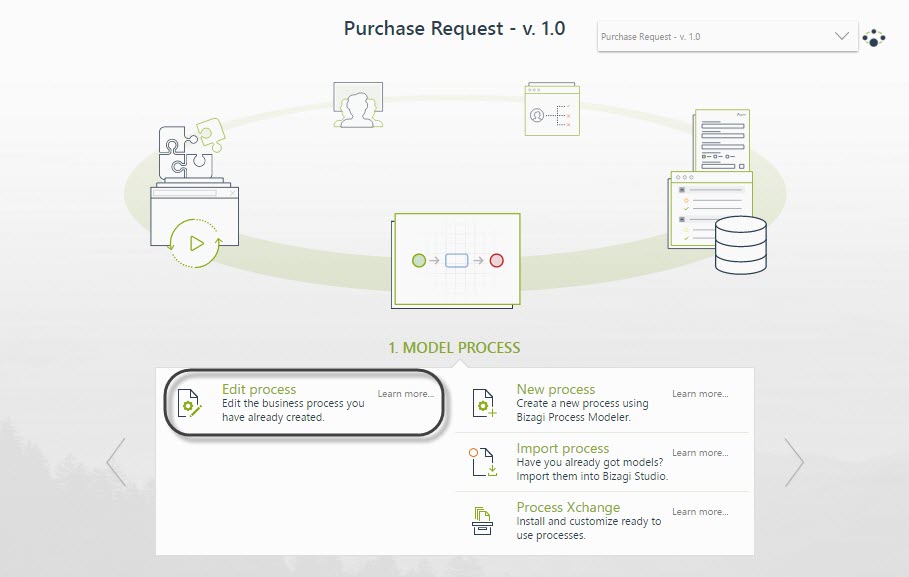Click the Import process icon
Image resolution: width=909 pixels, height=577 pixels.
[x=483, y=462]
